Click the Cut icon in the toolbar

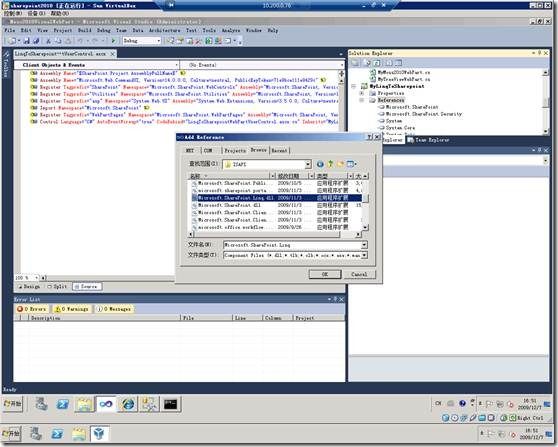pyautogui.click(x=48, y=41)
